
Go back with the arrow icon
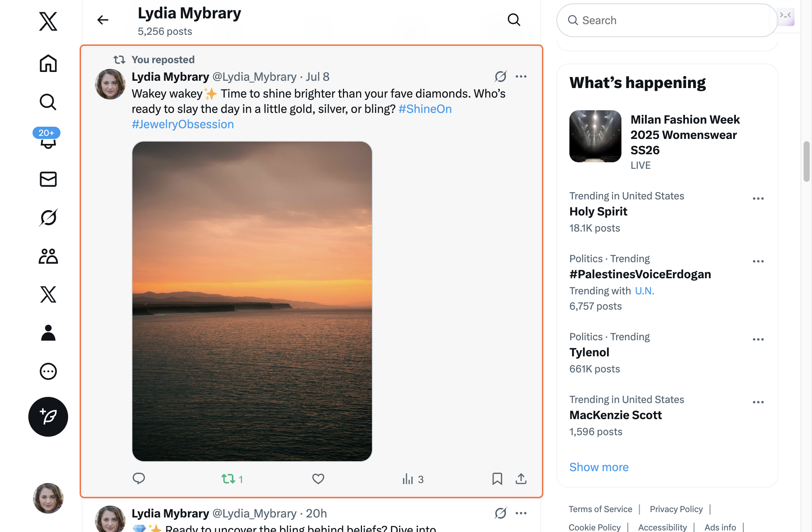coord(103,20)
